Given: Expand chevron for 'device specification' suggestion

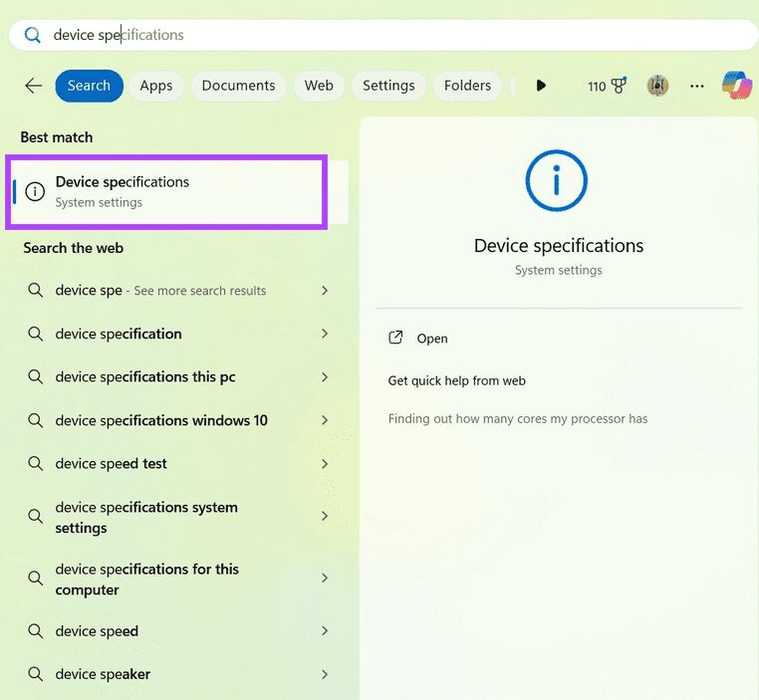Looking at the screenshot, I should click(325, 334).
